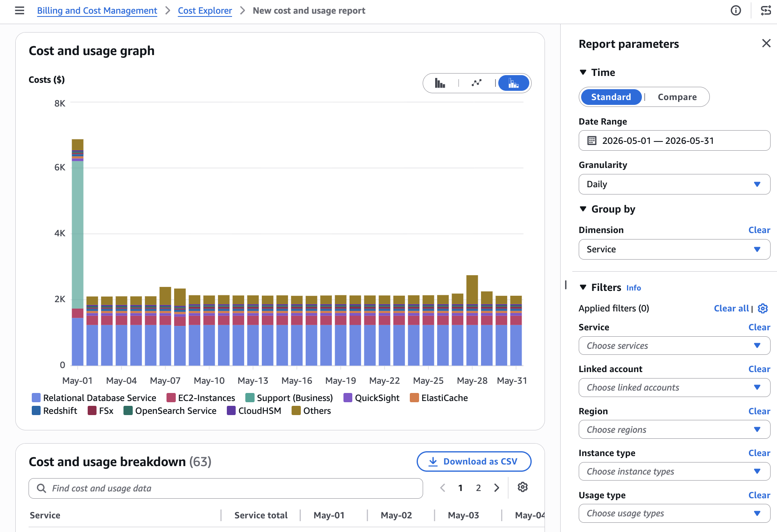777x532 pixels.
Task: Toggle Redshift legend swatch
Action: 36,411
